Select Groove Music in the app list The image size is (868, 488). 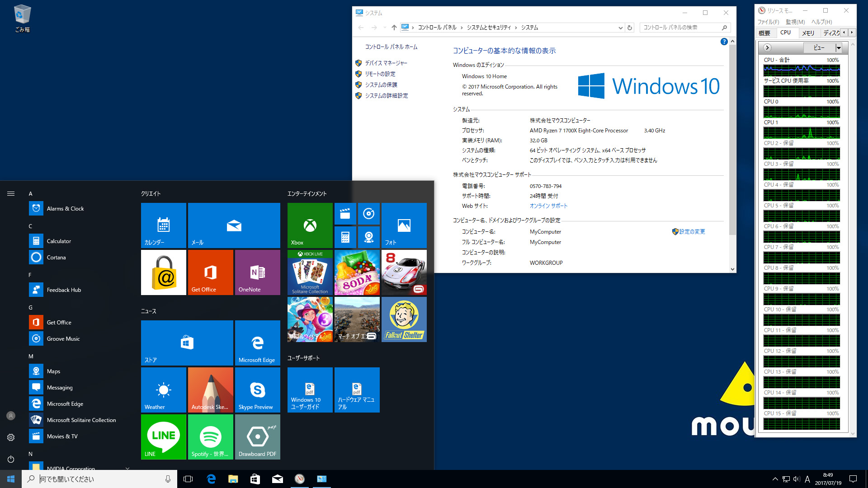[x=63, y=338]
